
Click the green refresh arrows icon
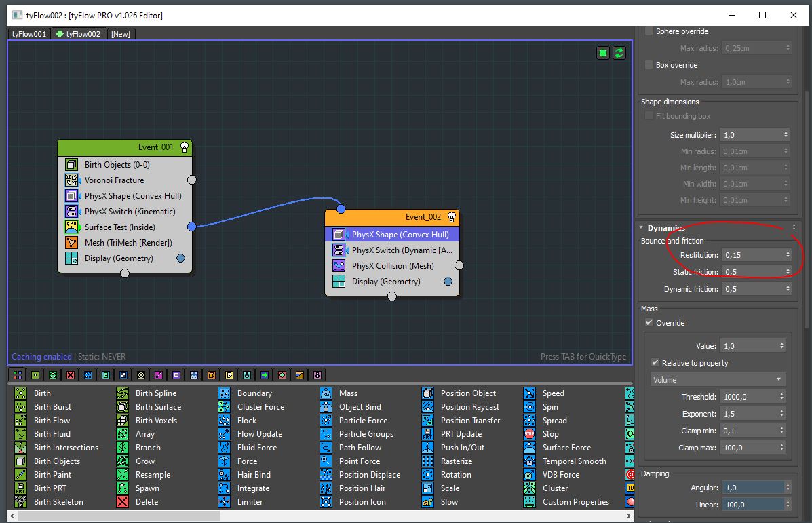click(x=619, y=53)
